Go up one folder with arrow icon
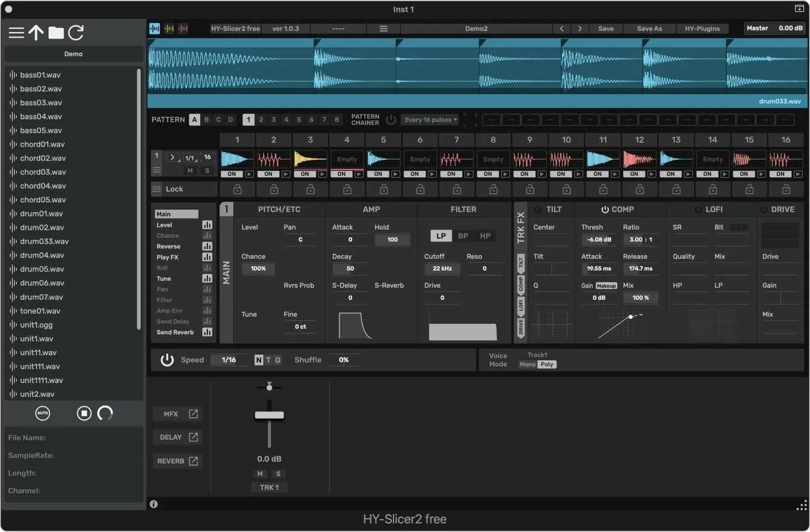 pos(36,33)
